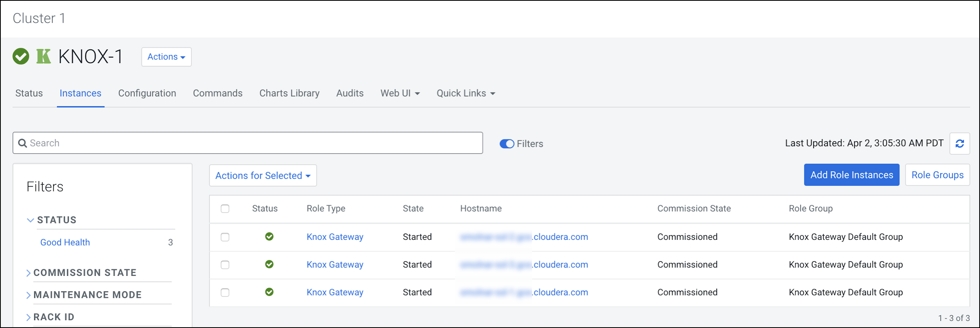Click first row's green status icon
The image size is (980, 328).
tap(269, 237)
